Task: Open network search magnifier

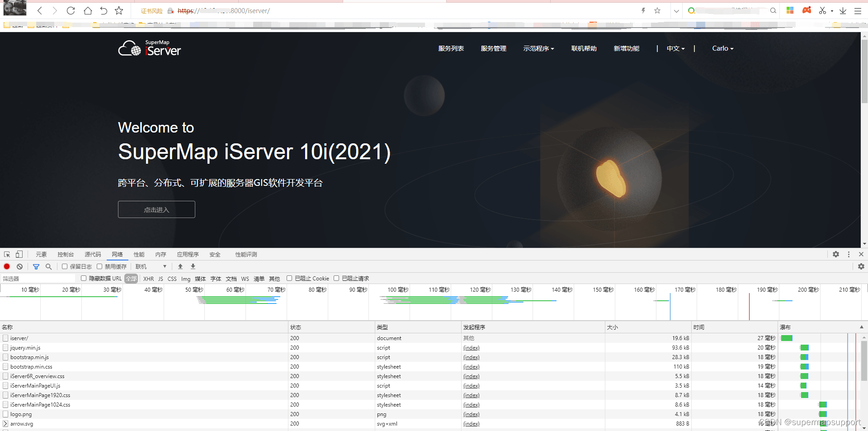Action: (49, 267)
